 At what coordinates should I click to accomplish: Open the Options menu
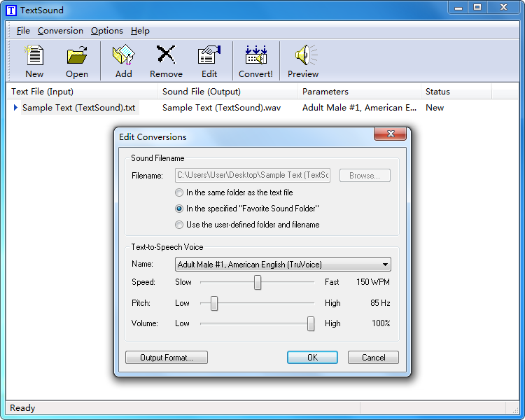pyautogui.click(x=106, y=31)
